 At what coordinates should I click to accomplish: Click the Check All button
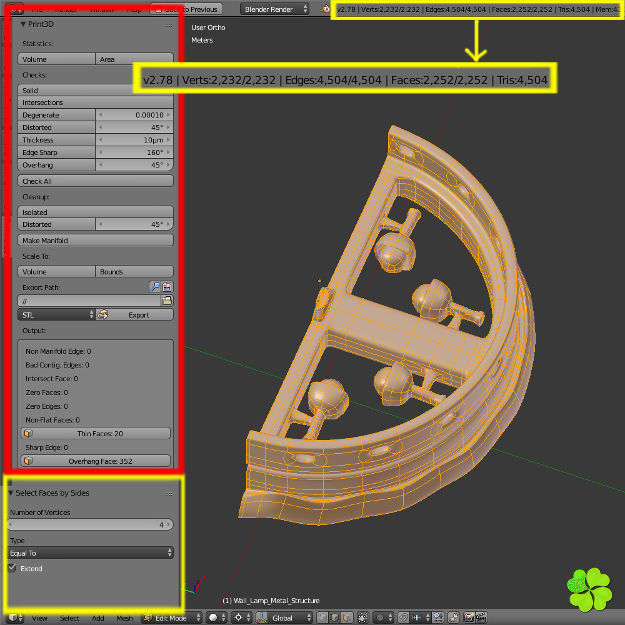tap(96, 181)
